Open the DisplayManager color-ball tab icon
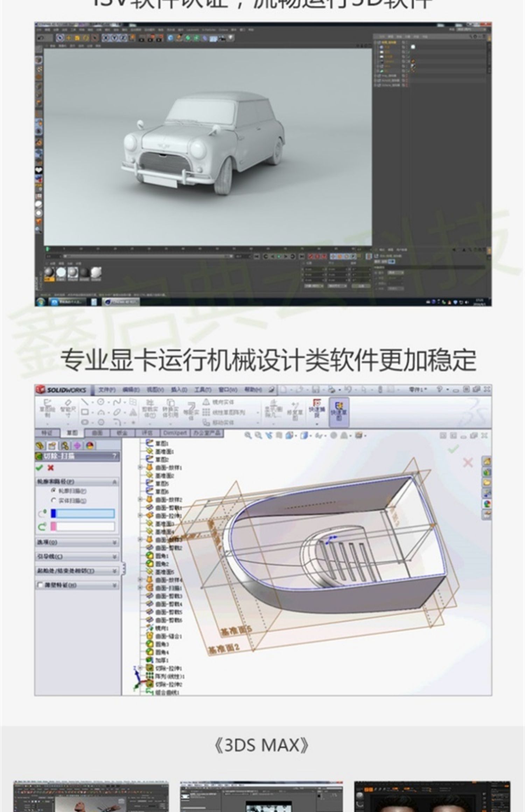The image size is (525, 812). [90, 446]
